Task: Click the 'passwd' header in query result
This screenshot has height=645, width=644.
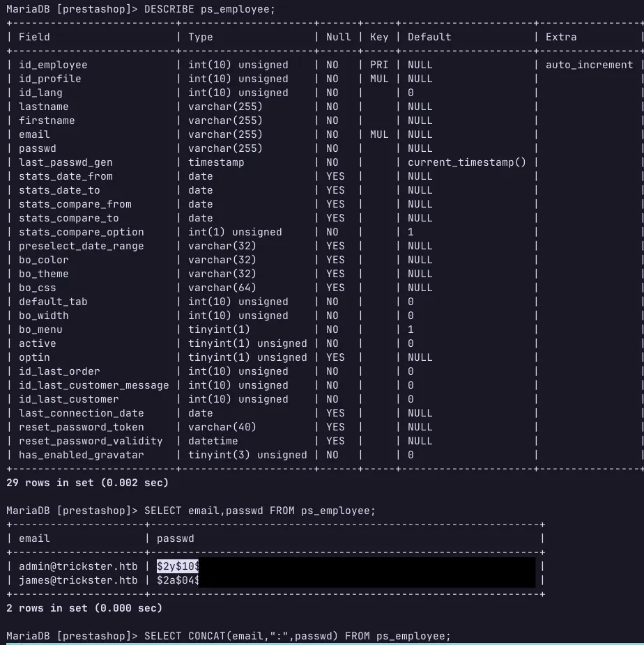Action: click(x=176, y=539)
